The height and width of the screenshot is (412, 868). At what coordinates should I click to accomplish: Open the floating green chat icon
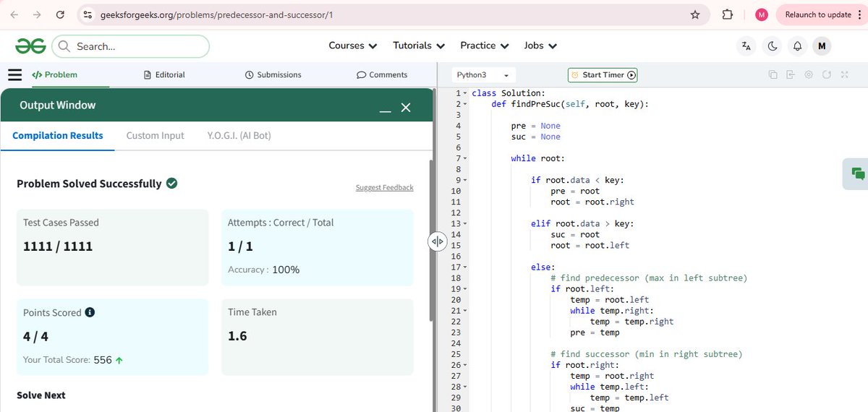click(x=858, y=173)
